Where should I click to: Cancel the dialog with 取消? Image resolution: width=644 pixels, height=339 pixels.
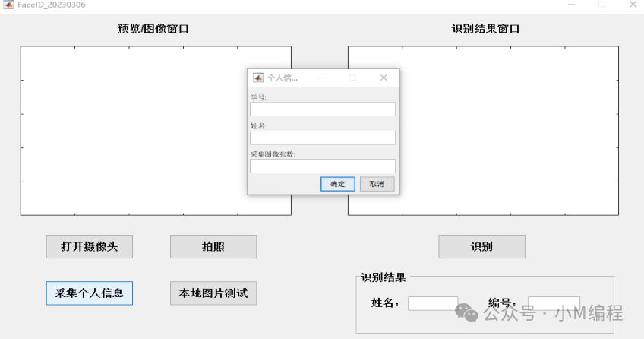pyautogui.click(x=377, y=184)
